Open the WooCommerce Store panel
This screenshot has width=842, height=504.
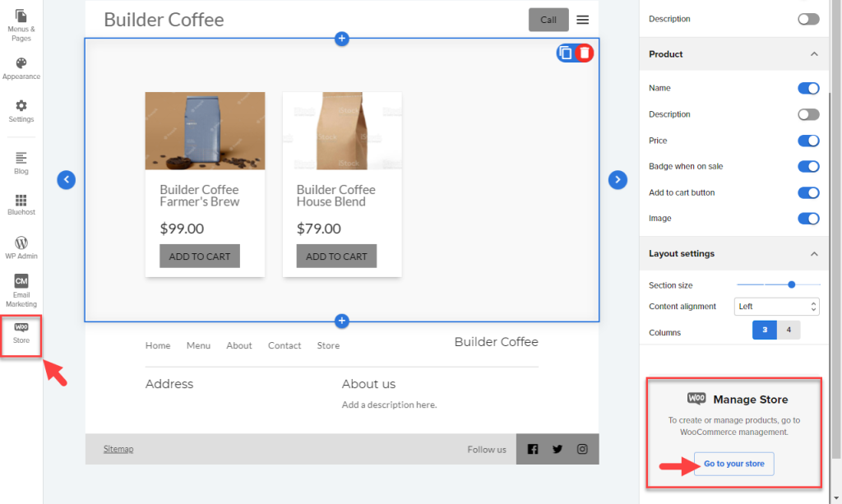[21, 333]
